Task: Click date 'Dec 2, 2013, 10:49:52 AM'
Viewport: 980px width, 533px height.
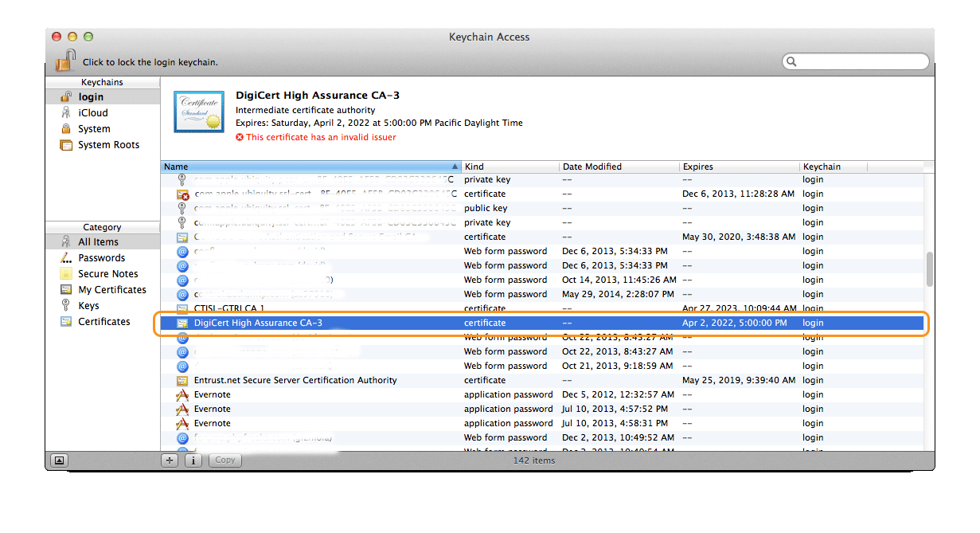Action: tap(618, 437)
